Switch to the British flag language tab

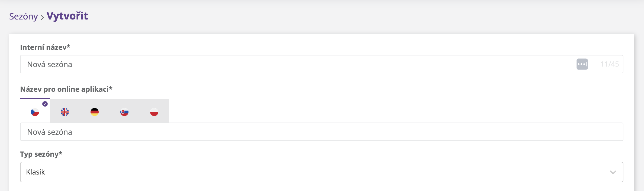click(65, 112)
